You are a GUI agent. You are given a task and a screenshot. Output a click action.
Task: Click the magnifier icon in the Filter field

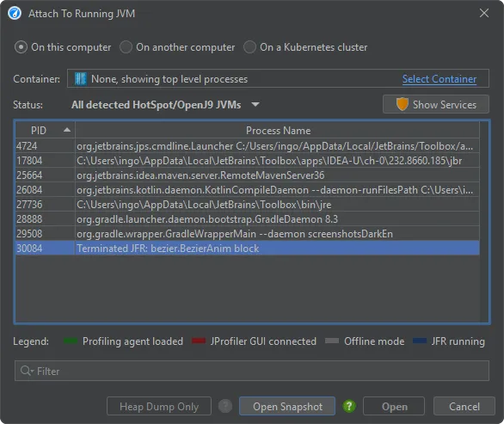[27, 371]
